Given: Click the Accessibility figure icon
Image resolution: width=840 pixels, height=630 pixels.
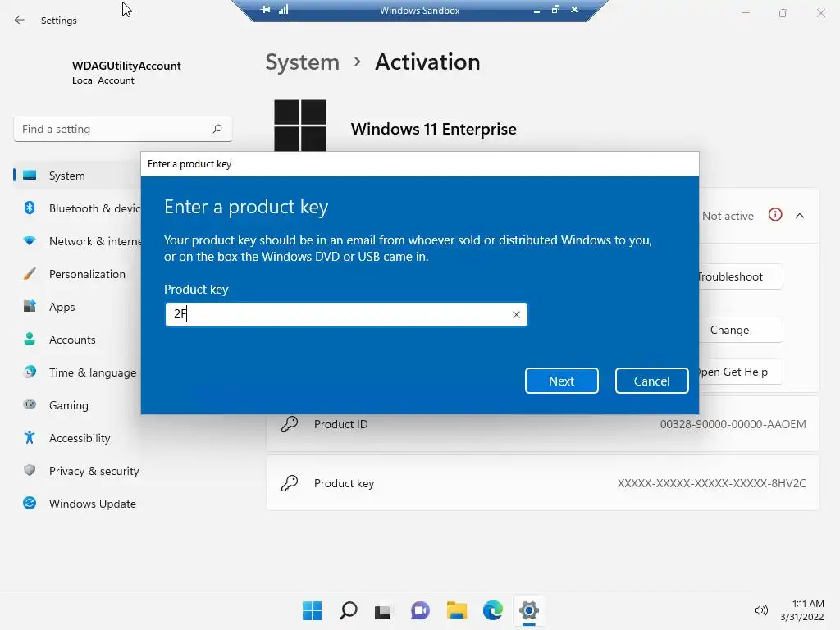Looking at the screenshot, I should pos(30,438).
